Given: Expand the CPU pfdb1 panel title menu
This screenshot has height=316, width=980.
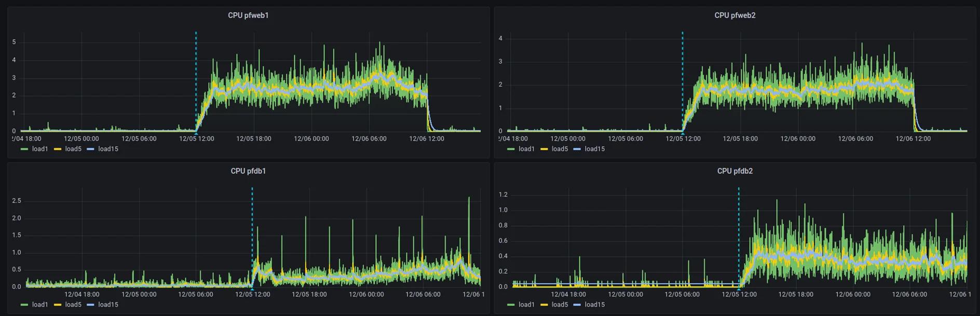Looking at the screenshot, I should 248,171.
